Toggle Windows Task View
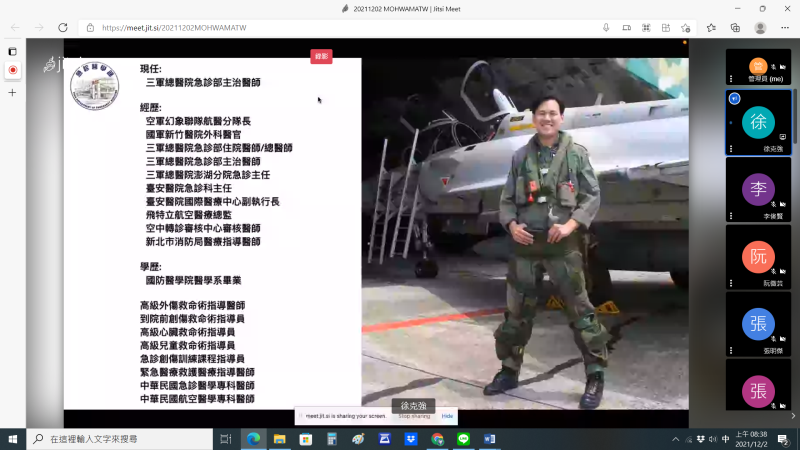Image resolution: width=800 pixels, height=450 pixels. (x=226, y=439)
